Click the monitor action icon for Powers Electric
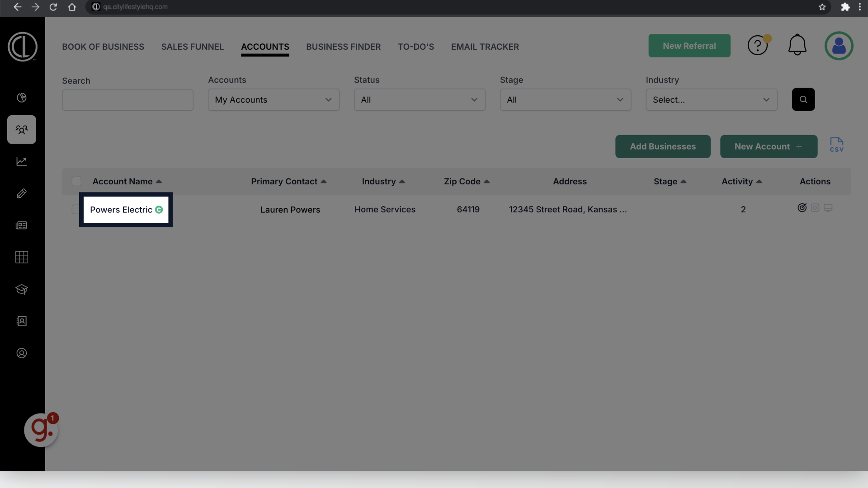The height and width of the screenshot is (488, 868). tap(828, 208)
